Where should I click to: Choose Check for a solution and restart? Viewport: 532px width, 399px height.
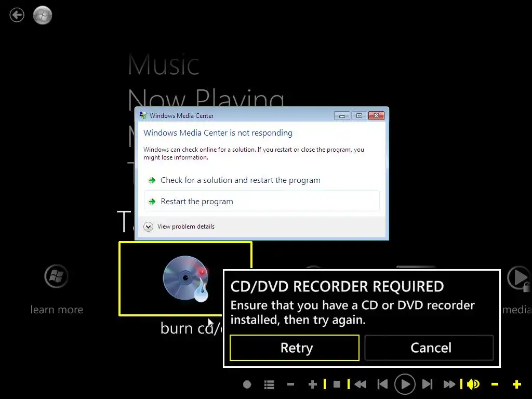[262, 180]
